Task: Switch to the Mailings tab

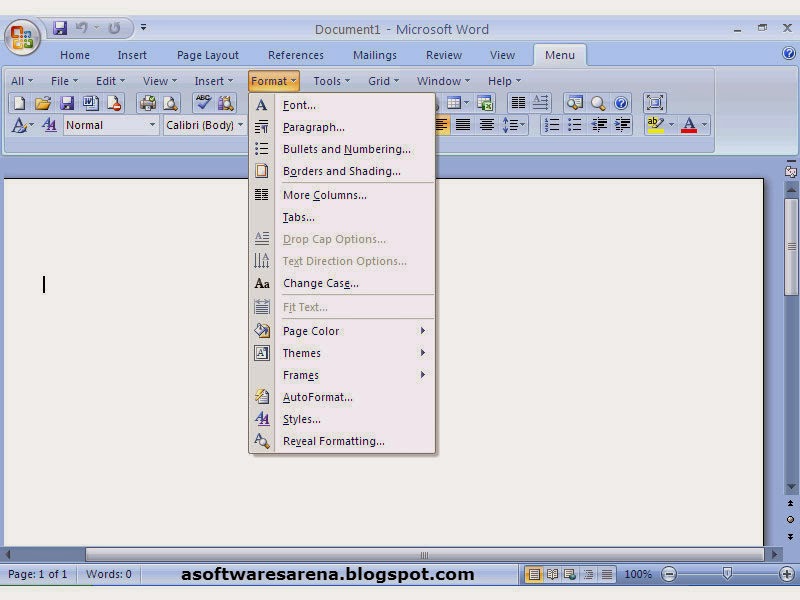Action: pyautogui.click(x=374, y=55)
